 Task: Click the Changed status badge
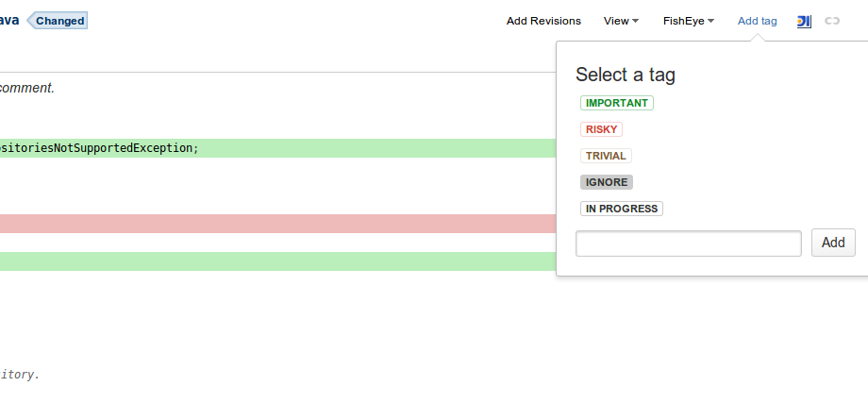(x=59, y=21)
